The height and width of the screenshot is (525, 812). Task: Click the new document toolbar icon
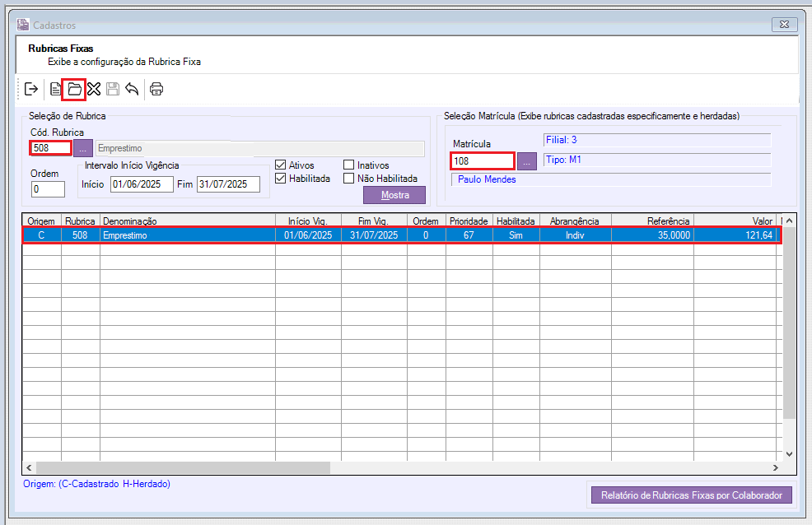click(x=55, y=89)
